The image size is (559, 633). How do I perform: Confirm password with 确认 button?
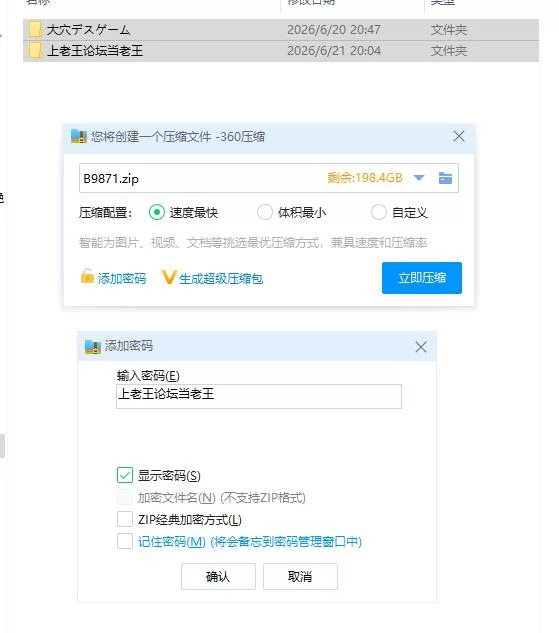[x=218, y=576]
